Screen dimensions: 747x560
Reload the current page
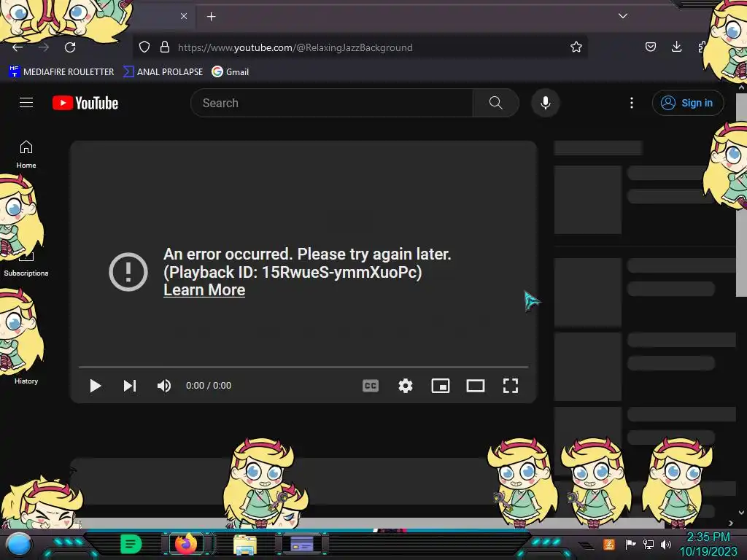70,47
